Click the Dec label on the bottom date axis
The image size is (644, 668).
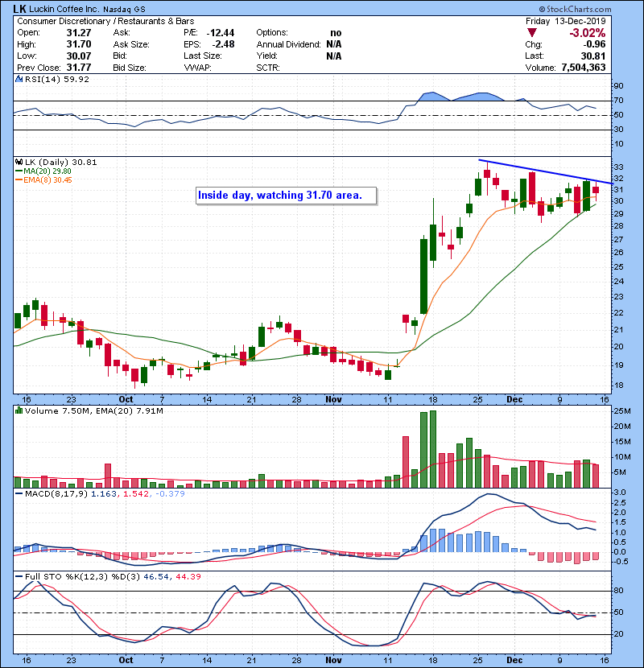point(514,660)
